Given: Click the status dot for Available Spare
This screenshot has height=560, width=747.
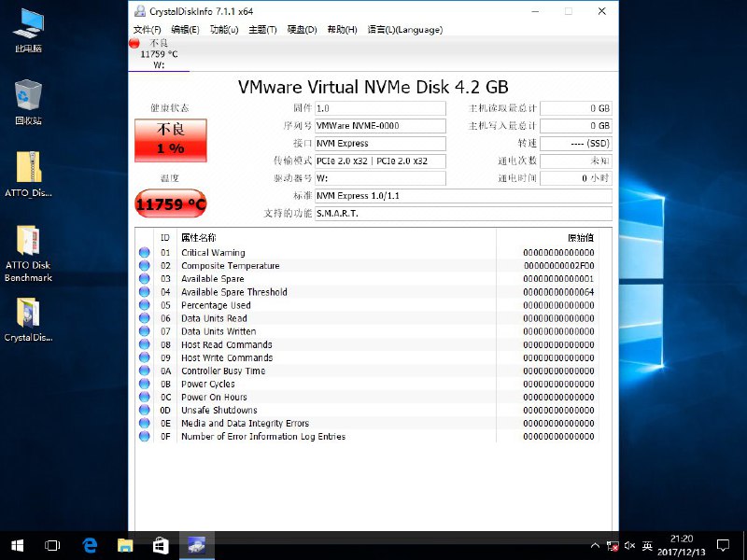Looking at the screenshot, I should [x=145, y=278].
